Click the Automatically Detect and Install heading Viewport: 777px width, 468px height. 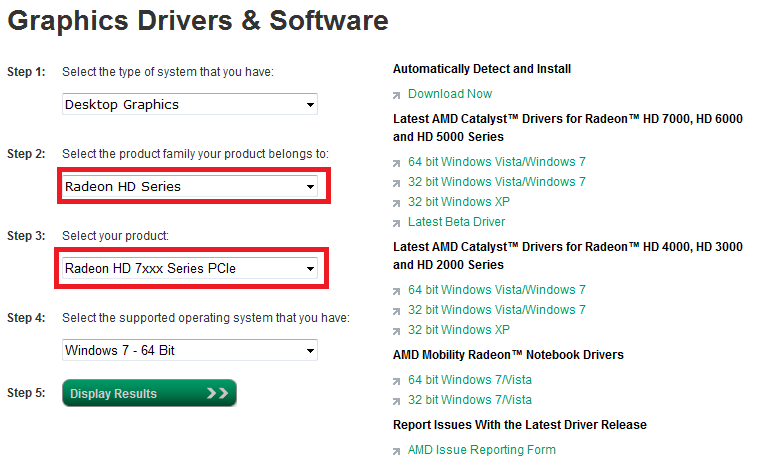point(482,69)
